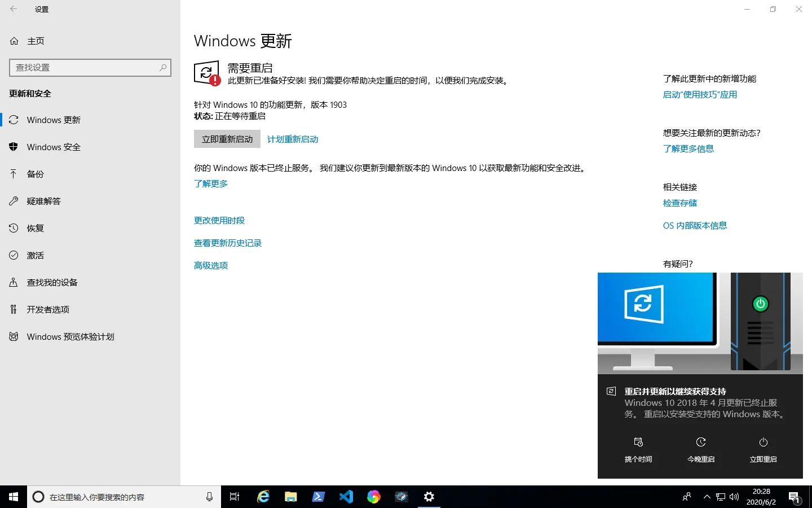Viewport: 812px width, 508px height.
Task: Click the 重启并更新以继续获得支持 notification title
Action: (x=675, y=391)
